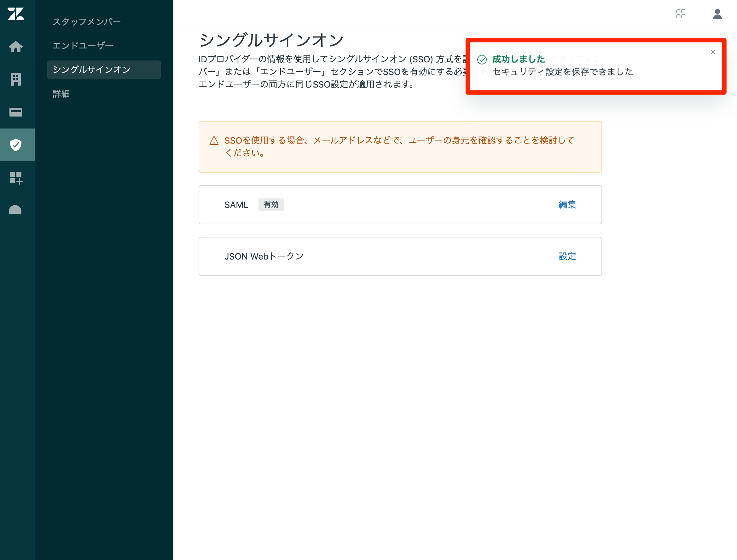The image size is (737, 560).
Task: Click the green success checkmark icon
Action: click(x=482, y=60)
